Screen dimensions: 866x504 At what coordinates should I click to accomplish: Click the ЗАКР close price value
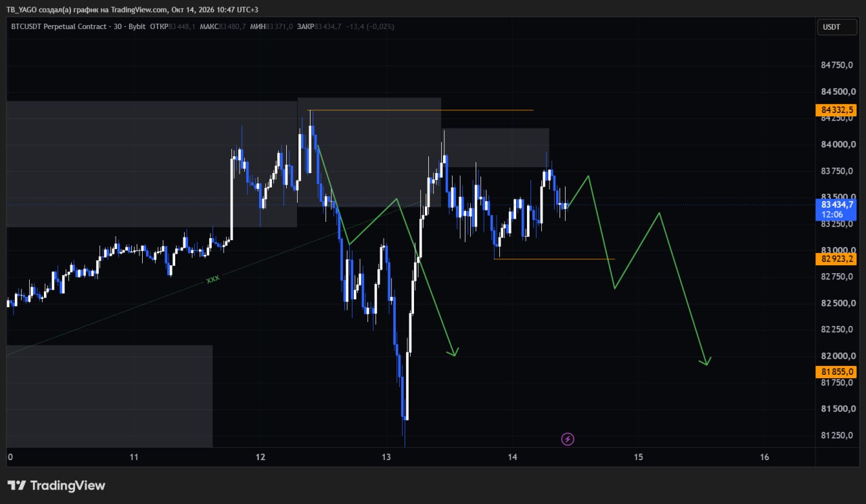click(328, 26)
